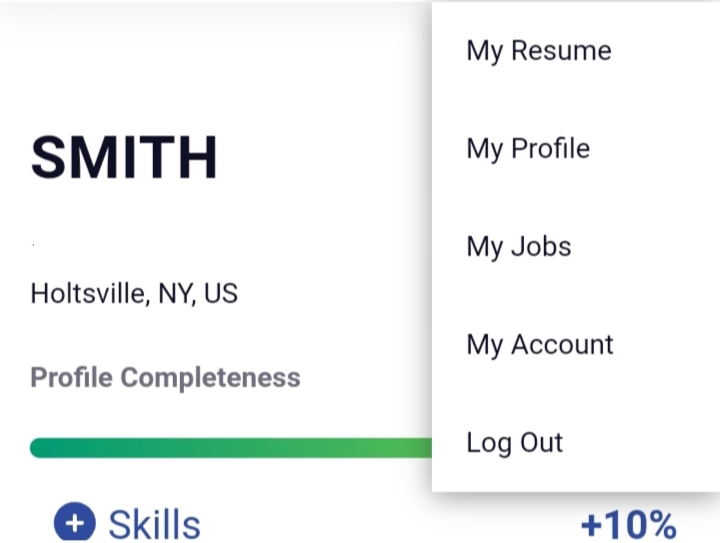This screenshot has width=720, height=543.
Task: Click the blue plus icon beside Skills
Action: (75, 522)
